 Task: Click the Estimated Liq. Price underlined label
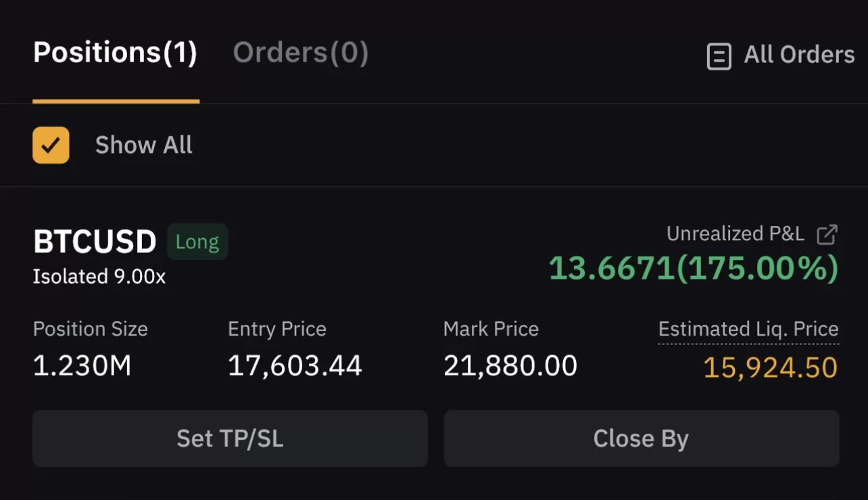pos(748,329)
